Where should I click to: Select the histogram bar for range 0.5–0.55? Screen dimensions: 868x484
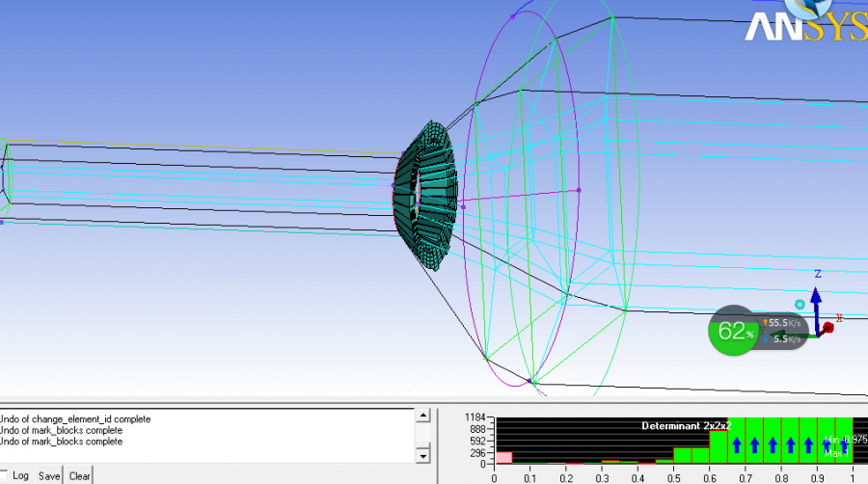pyautogui.click(x=683, y=455)
